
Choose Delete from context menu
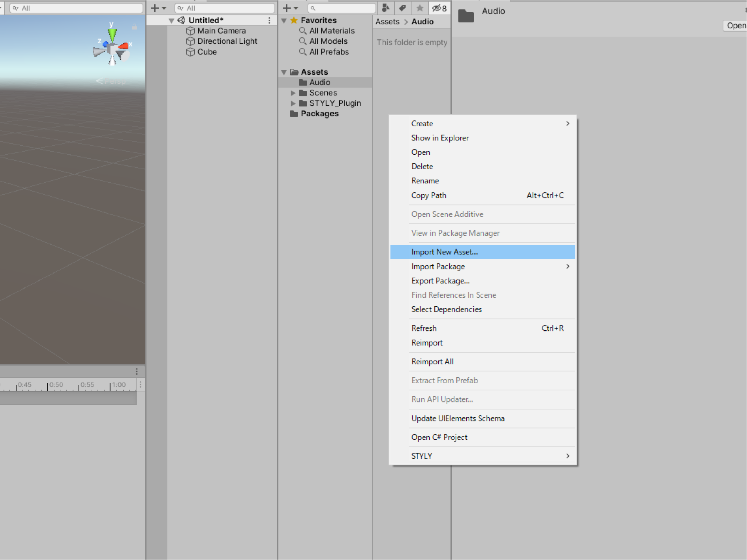click(x=483, y=166)
